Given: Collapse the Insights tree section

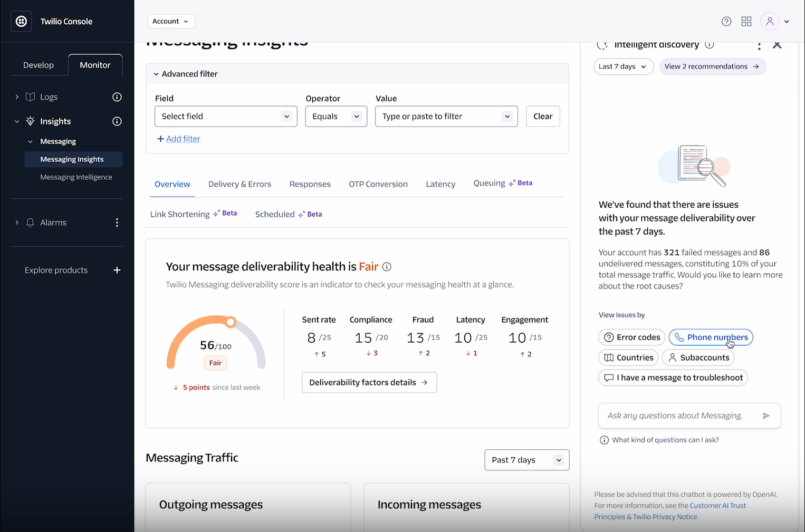Looking at the screenshot, I should [x=17, y=121].
